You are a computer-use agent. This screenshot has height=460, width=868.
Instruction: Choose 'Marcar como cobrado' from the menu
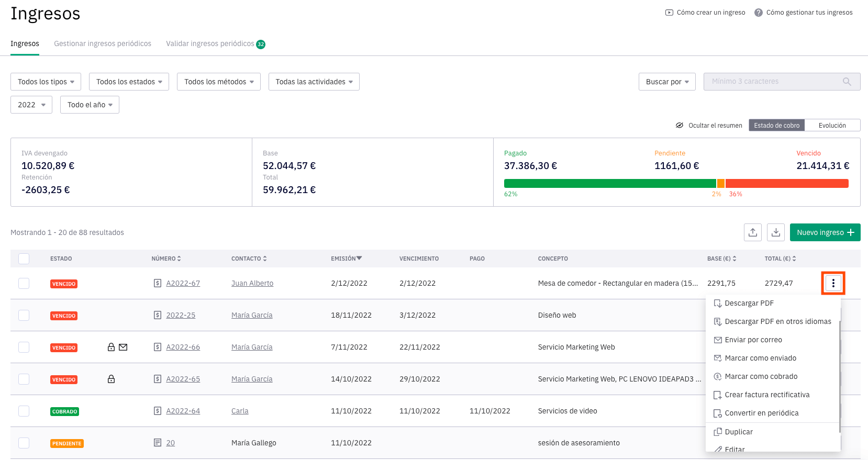tap(761, 376)
